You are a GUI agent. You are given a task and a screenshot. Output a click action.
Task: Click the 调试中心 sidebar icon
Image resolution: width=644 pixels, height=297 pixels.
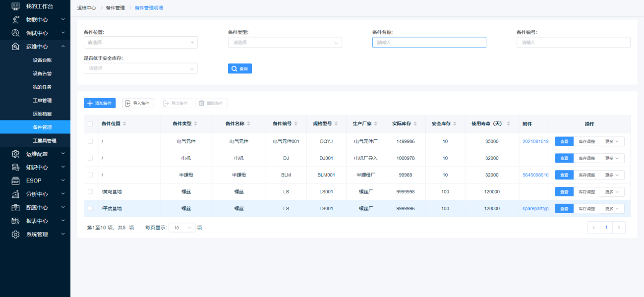click(15, 33)
